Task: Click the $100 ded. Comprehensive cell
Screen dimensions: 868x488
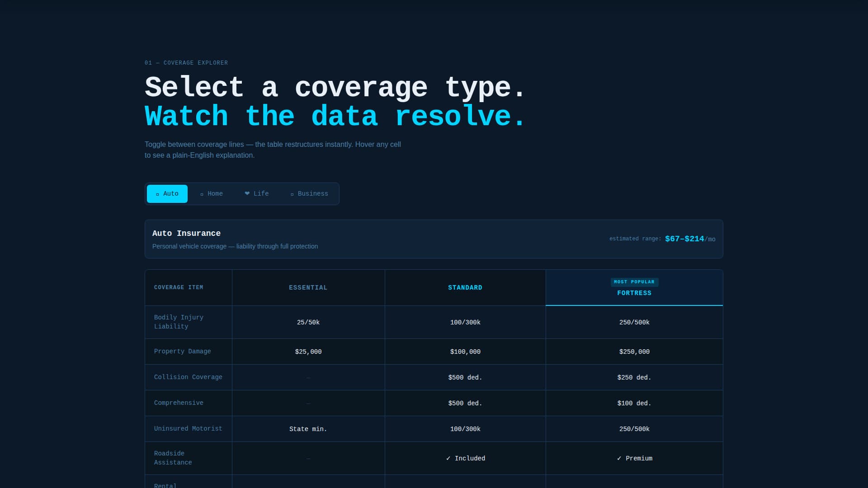Action: tap(634, 404)
